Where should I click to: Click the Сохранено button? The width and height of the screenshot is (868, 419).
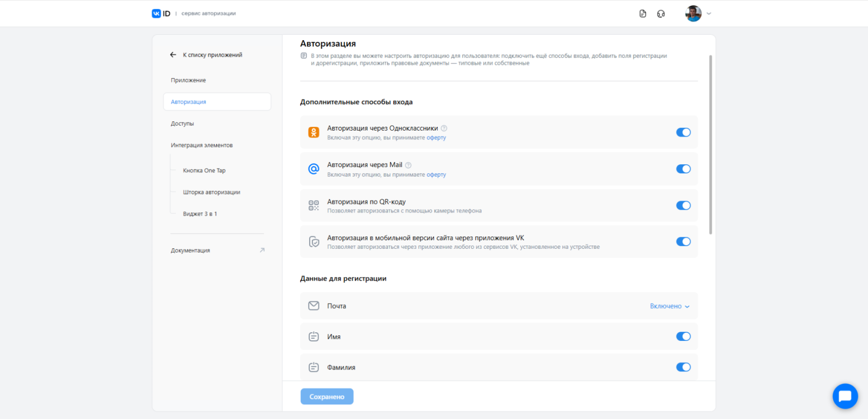tap(327, 397)
